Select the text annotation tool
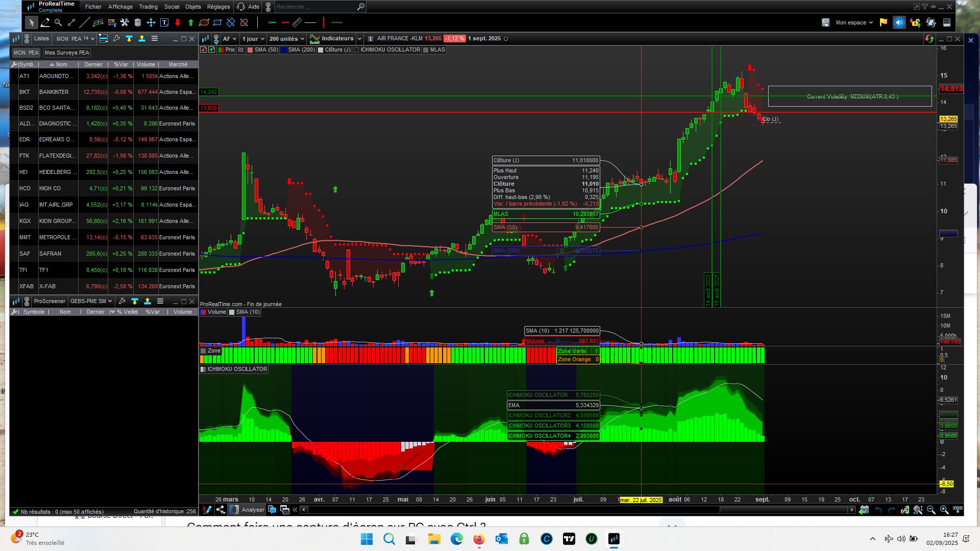 [164, 22]
